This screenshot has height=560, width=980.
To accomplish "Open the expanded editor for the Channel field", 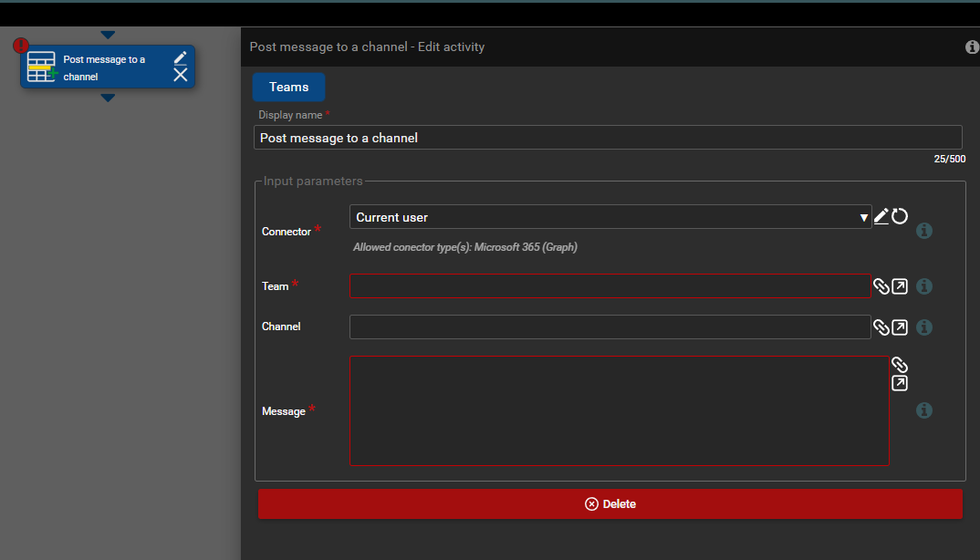I will click(900, 327).
